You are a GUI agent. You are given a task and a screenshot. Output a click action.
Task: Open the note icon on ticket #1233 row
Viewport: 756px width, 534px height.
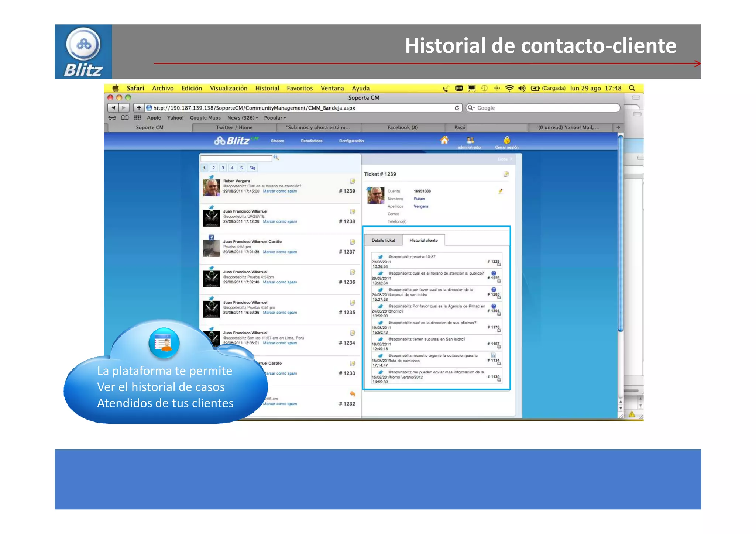353,364
